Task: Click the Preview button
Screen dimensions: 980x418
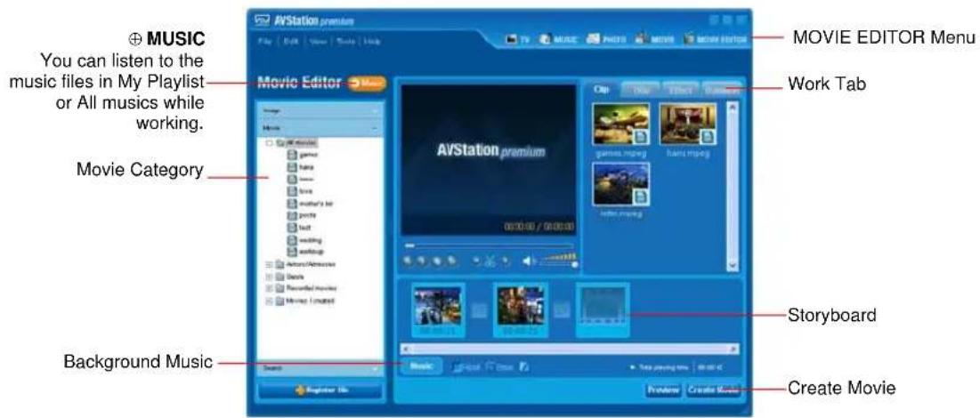Action: click(663, 390)
